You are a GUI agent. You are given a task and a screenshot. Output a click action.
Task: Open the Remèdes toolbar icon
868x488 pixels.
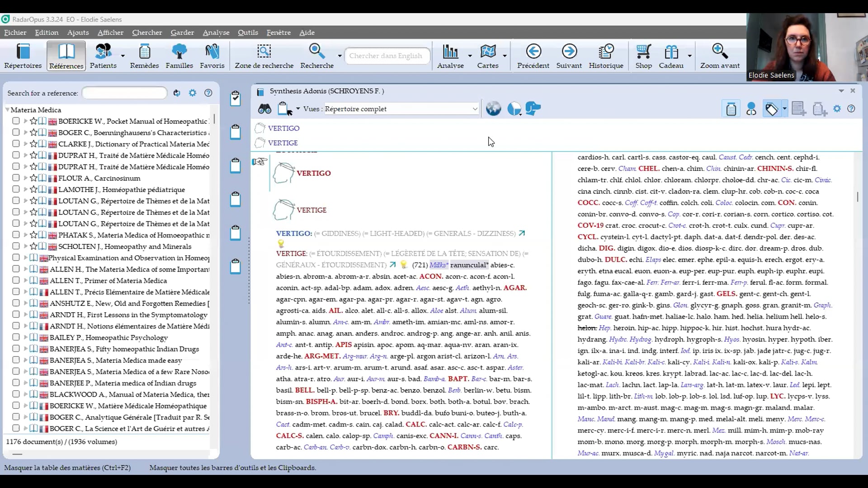click(144, 56)
